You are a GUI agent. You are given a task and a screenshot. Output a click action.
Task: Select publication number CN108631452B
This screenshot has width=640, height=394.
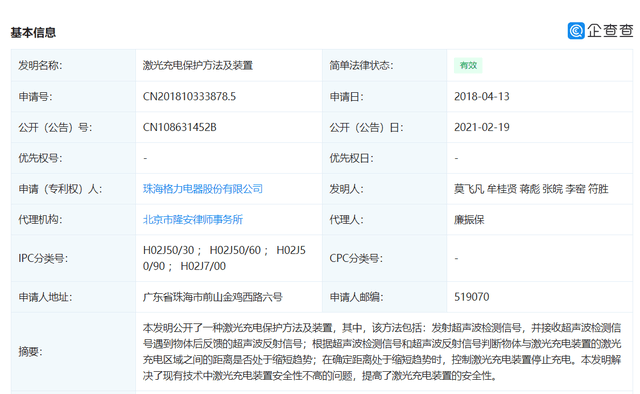click(x=180, y=127)
